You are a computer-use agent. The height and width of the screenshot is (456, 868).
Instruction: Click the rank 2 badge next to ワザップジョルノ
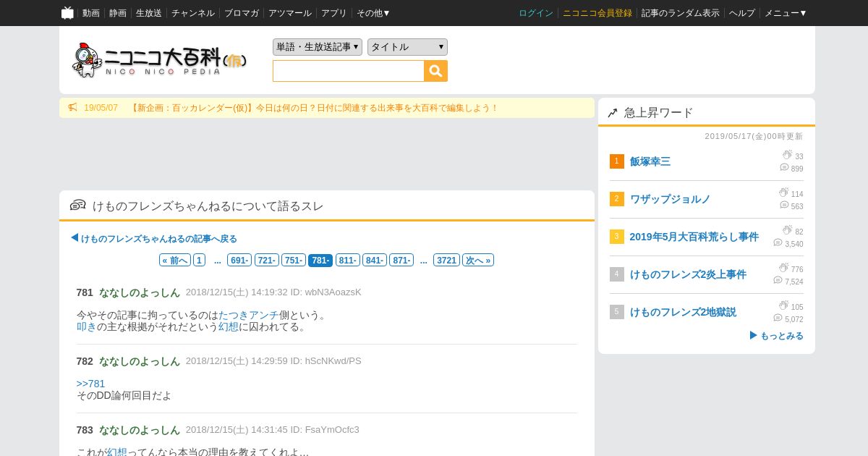click(x=616, y=199)
